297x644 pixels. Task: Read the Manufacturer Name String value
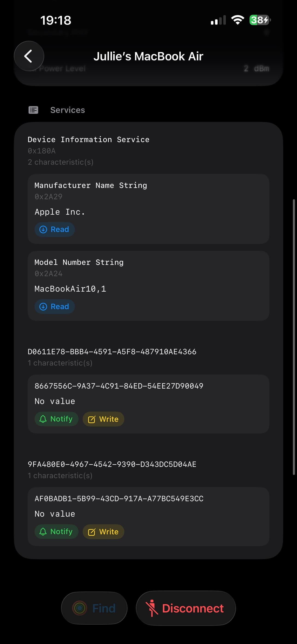point(55,229)
